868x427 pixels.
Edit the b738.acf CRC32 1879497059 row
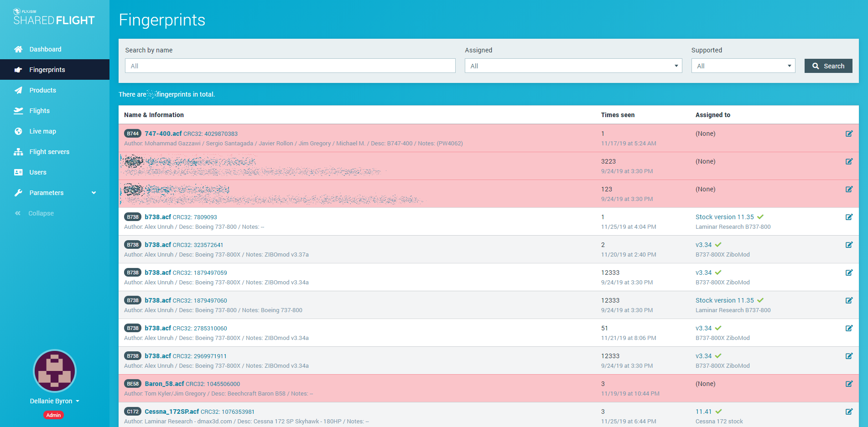click(849, 273)
